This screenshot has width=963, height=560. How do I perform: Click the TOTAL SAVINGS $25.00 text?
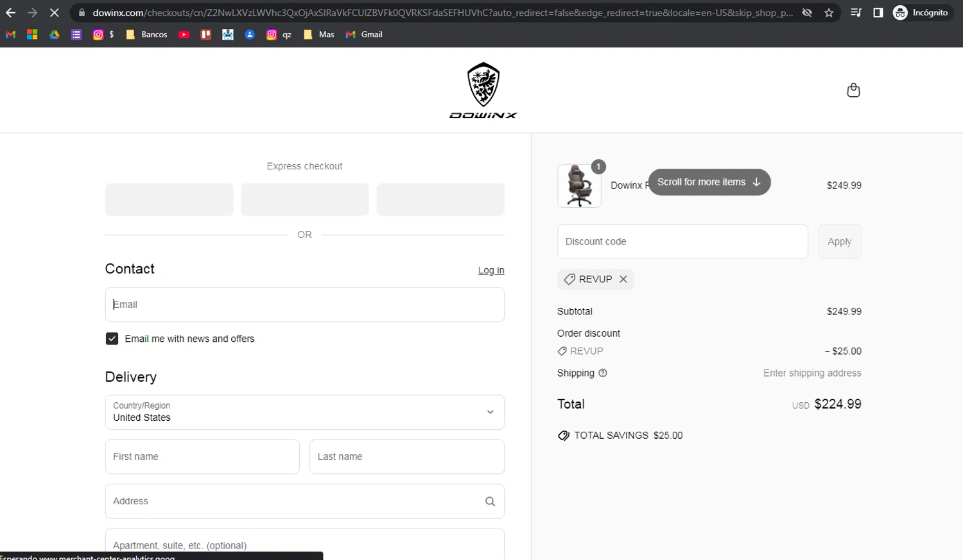629,436
